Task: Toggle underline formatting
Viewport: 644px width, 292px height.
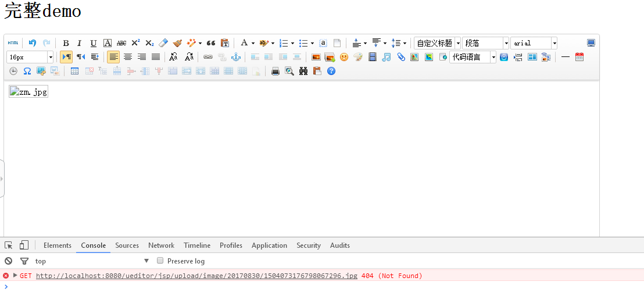Action: click(x=94, y=43)
